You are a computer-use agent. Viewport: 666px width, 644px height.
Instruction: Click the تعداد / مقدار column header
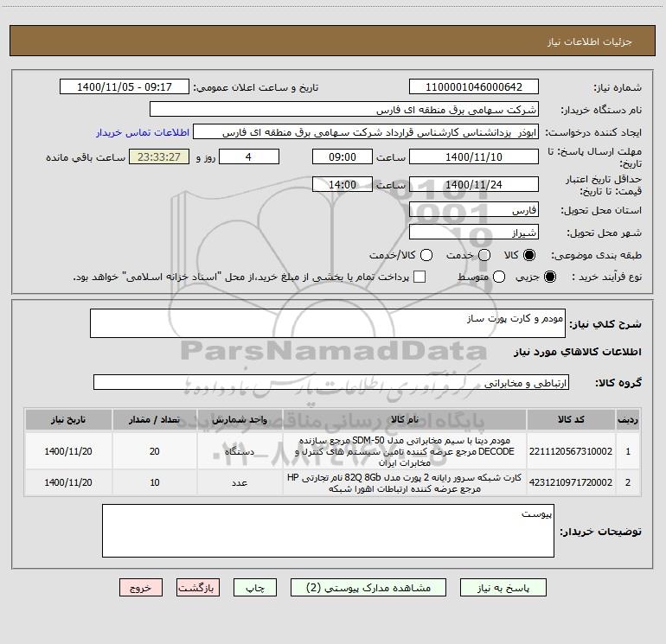pos(154,420)
